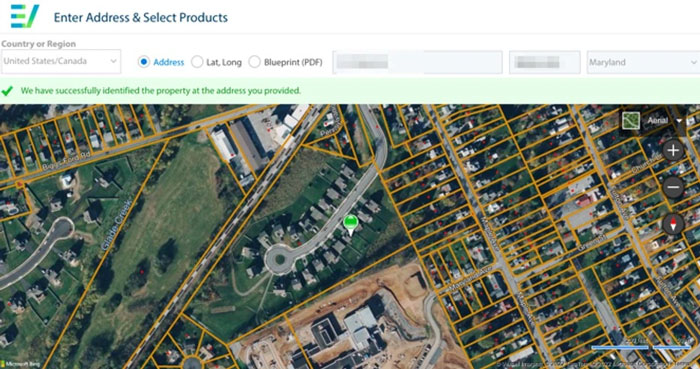Zoom out with the minus button
This screenshot has width=700, height=369.
click(673, 187)
